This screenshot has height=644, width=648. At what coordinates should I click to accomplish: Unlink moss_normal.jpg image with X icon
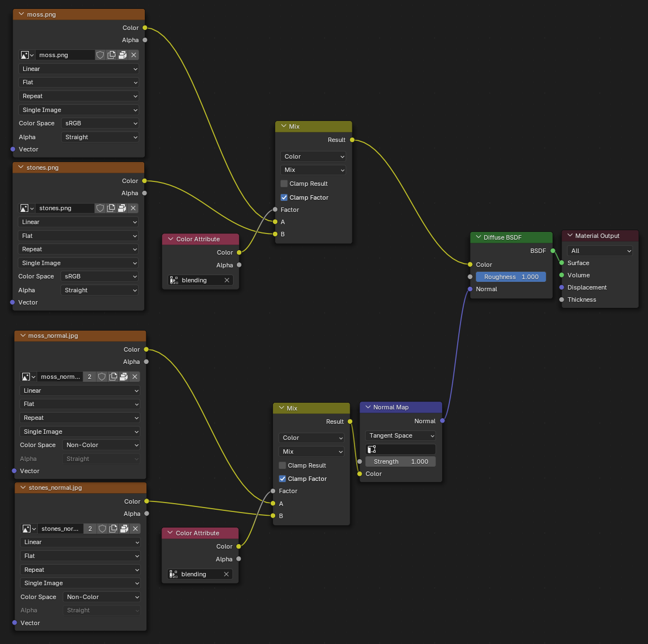(135, 377)
